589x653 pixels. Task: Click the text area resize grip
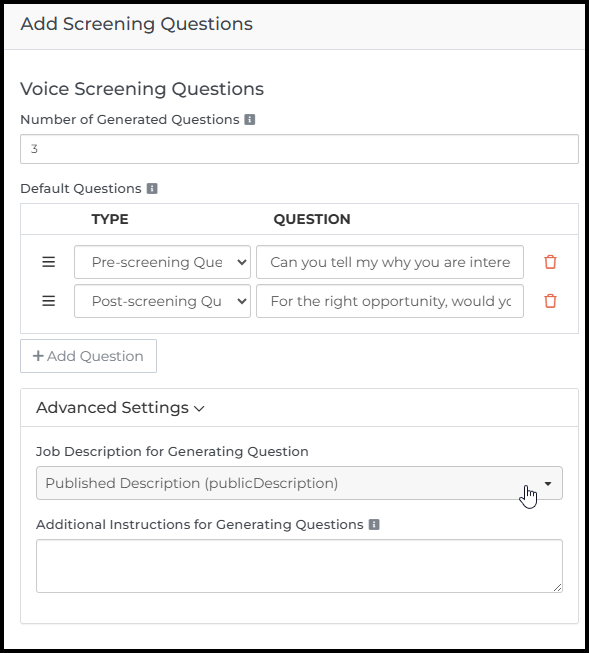[x=558, y=588]
